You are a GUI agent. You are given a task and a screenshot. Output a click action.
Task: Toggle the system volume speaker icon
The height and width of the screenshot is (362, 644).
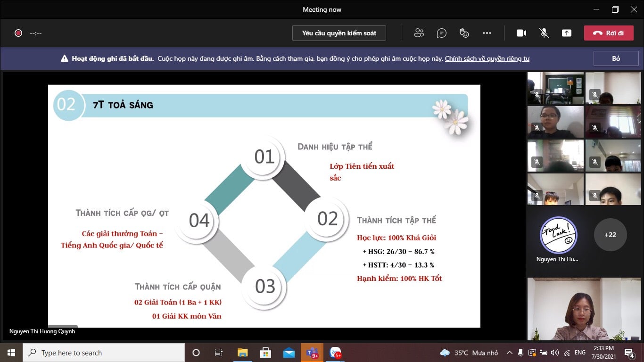click(x=555, y=353)
